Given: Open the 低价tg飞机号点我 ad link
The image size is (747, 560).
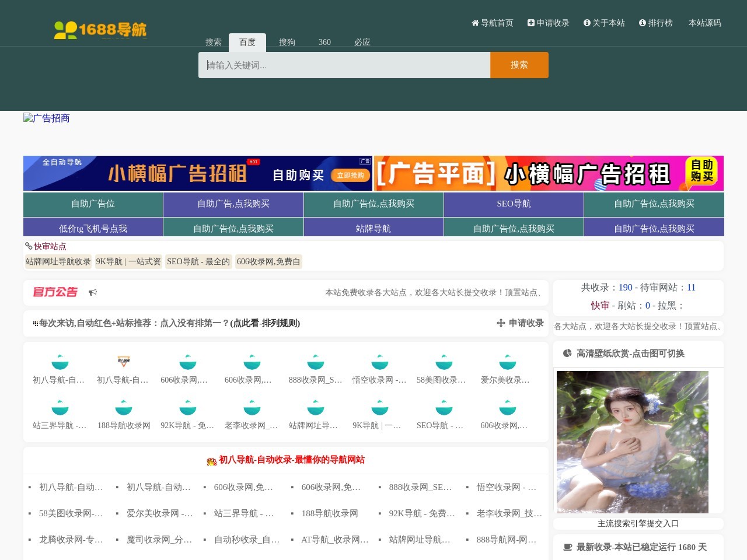Looking at the screenshot, I should click(x=93, y=228).
